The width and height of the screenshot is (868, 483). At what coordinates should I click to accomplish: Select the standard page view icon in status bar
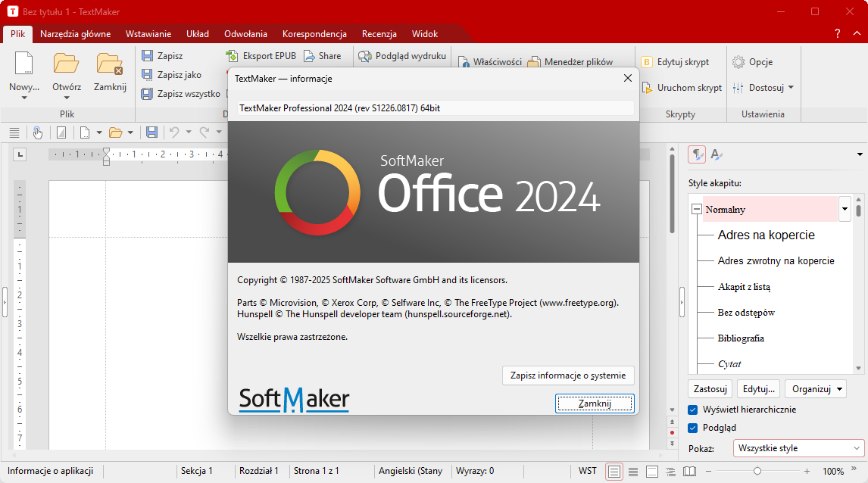614,472
